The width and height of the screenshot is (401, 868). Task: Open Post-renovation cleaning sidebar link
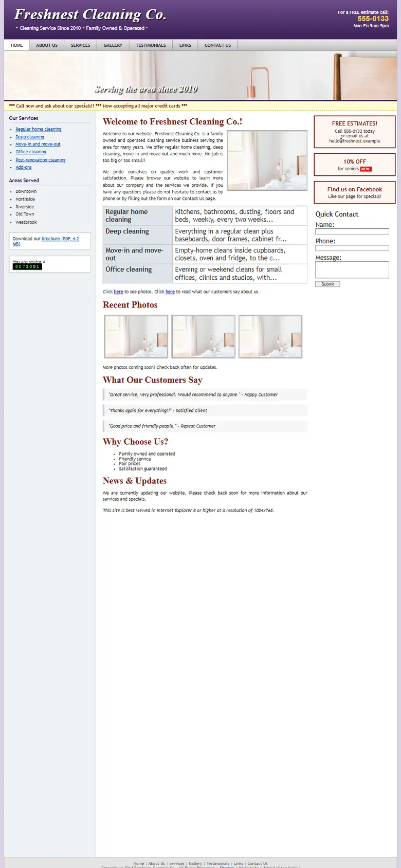41,160
